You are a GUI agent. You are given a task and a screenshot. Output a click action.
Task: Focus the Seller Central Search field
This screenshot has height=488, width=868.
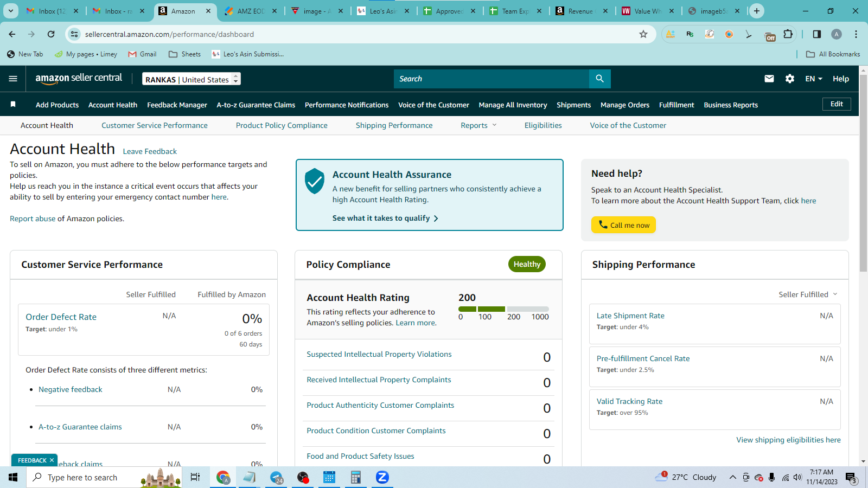492,79
